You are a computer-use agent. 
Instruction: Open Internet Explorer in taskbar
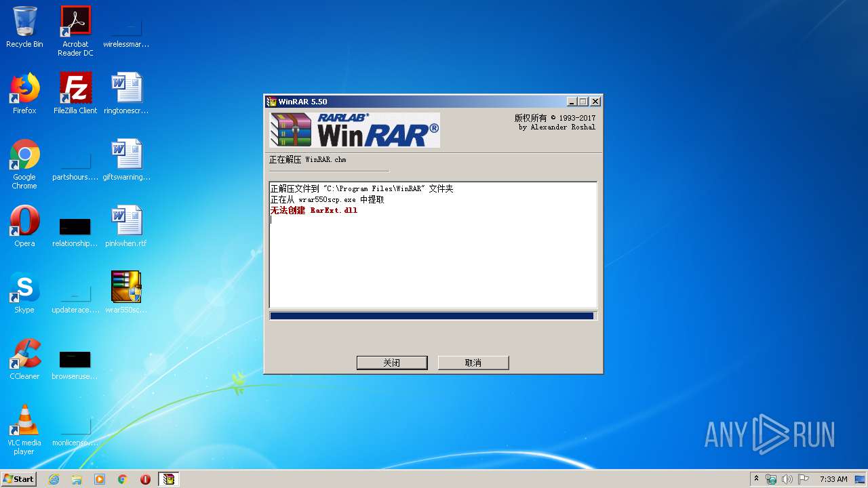(x=54, y=479)
